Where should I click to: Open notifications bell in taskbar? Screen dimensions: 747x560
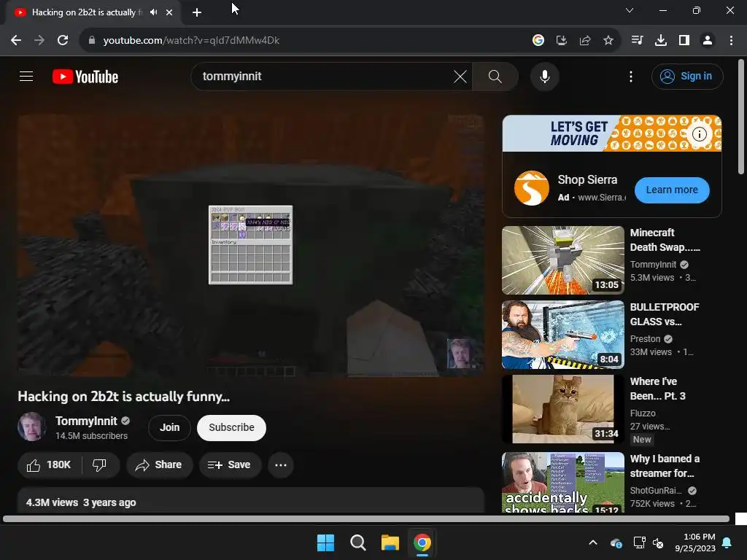[727, 542]
